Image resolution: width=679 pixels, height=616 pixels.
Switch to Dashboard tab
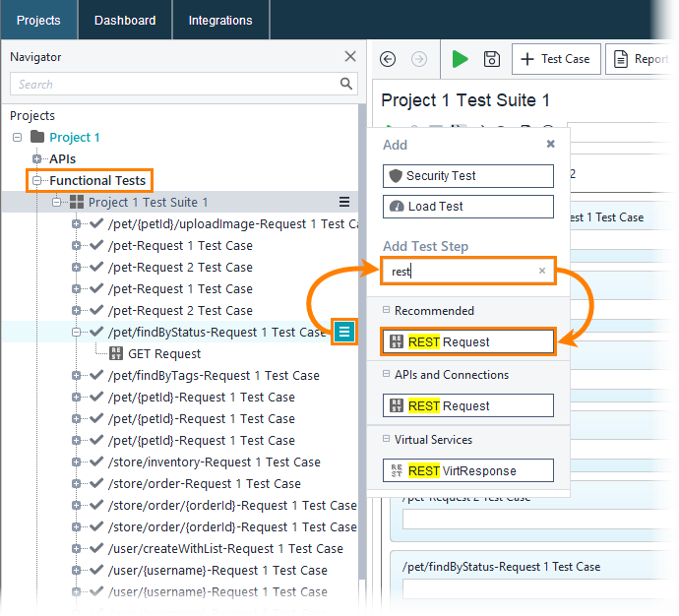pyautogui.click(x=125, y=20)
